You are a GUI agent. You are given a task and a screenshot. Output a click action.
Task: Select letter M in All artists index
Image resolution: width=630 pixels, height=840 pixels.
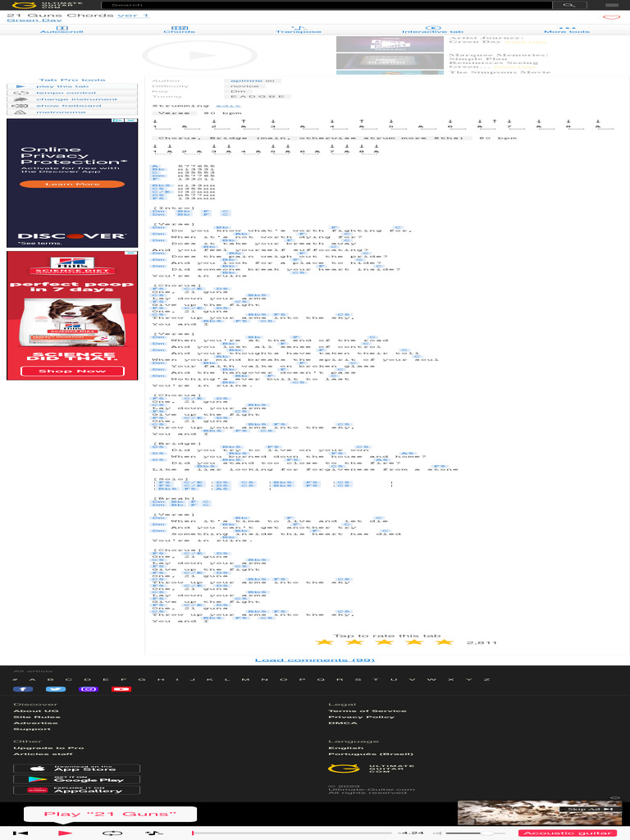click(245, 679)
